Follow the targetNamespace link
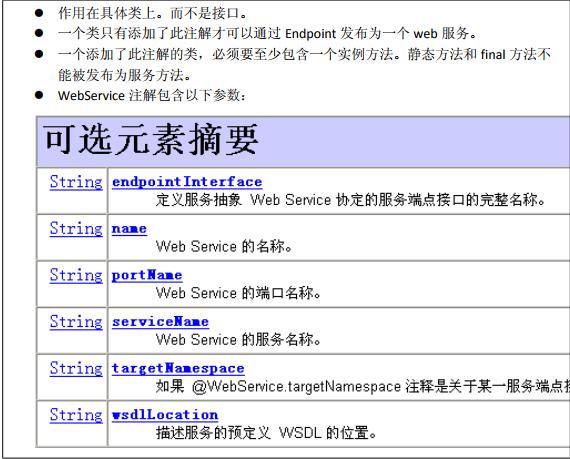The height and width of the screenshot is (459, 570). [178, 369]
